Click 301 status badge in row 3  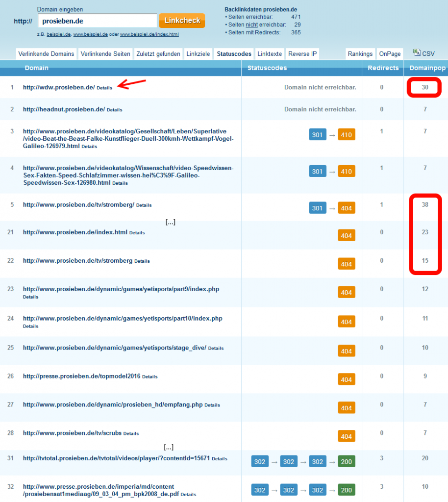point(318,135)
